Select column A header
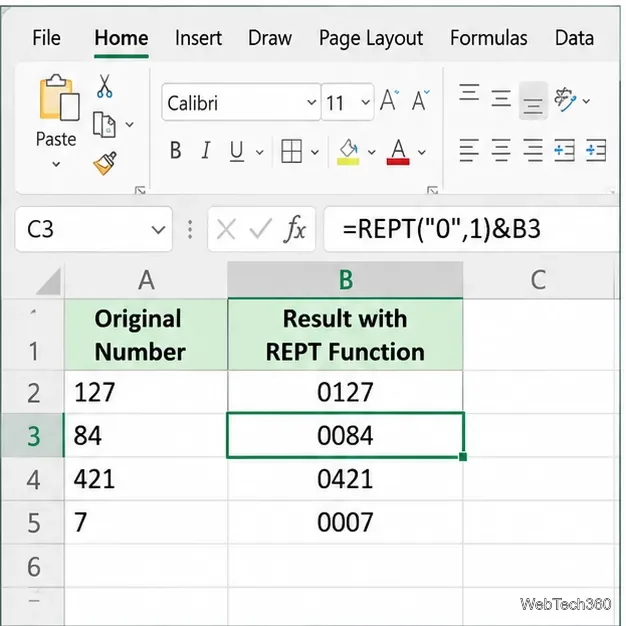The height and width of the screenshot is (626, 626). click(146, 280)
